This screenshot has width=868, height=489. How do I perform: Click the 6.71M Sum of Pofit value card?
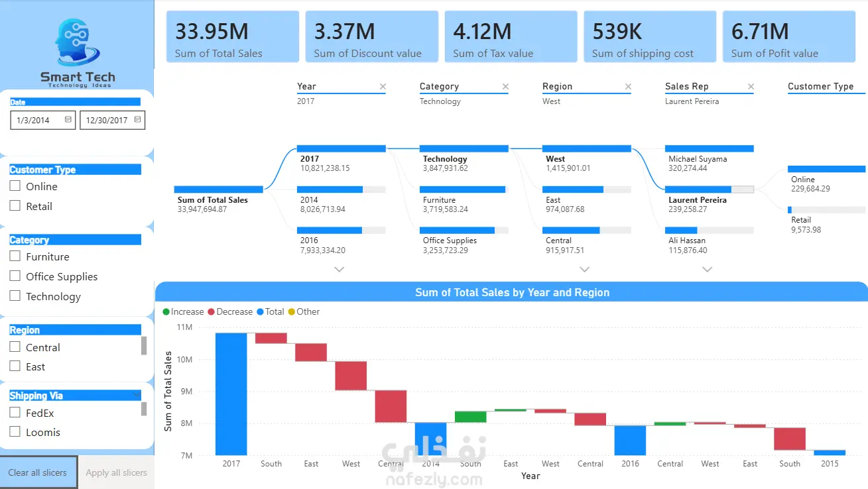(x=789, y=36)
